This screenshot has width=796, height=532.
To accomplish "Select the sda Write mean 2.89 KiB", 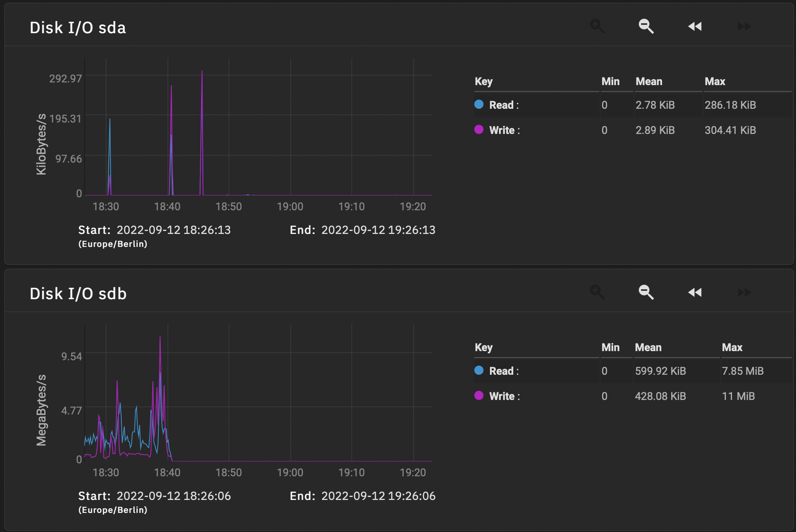I will pyautogui.click(x=655, y=130).
